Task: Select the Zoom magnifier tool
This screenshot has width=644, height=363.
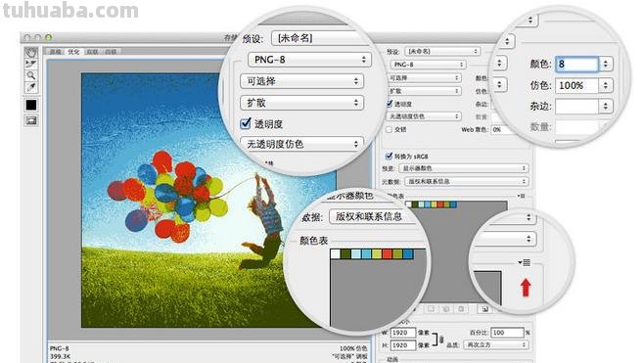Action: click(x=31, y=75)
